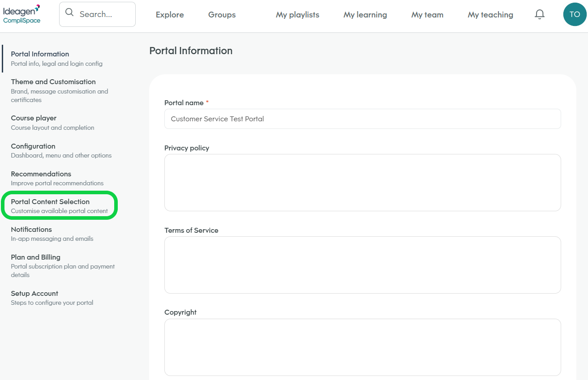Click the Portal name text field
Screen dimensions: 588x380
(x=362, y=119)
